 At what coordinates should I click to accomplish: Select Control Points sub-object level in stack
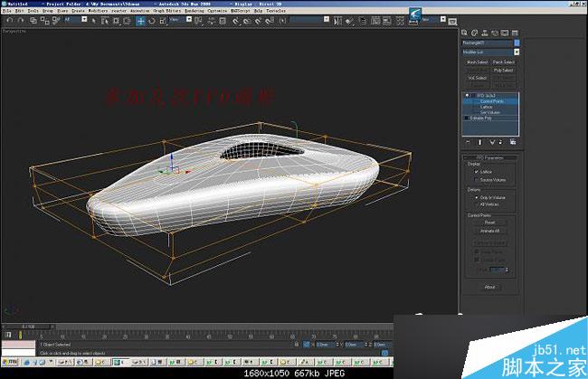[492, 101]
